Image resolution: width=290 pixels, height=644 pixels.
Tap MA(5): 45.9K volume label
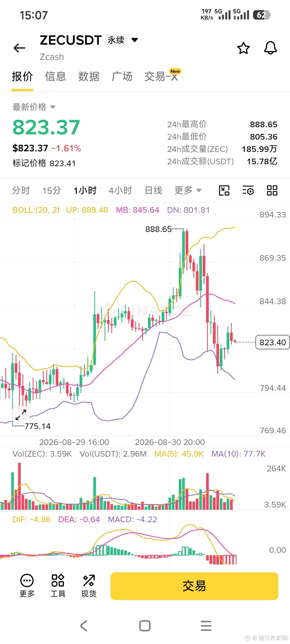179,454
